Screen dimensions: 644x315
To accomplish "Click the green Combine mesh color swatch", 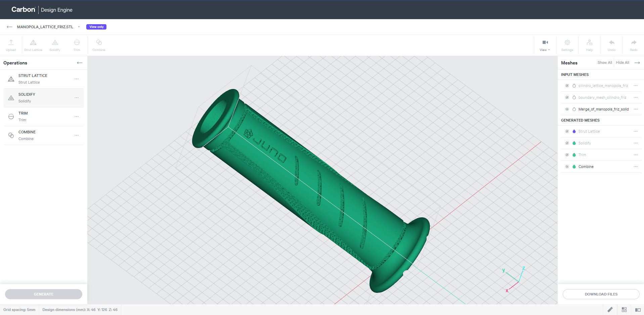I will pos(574,167).
